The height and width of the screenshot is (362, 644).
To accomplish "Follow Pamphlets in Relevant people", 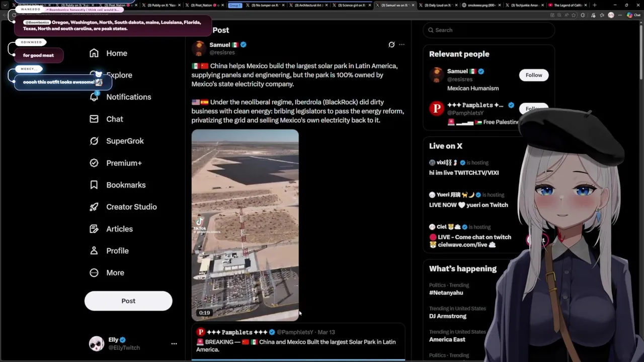I will point(534,109).
